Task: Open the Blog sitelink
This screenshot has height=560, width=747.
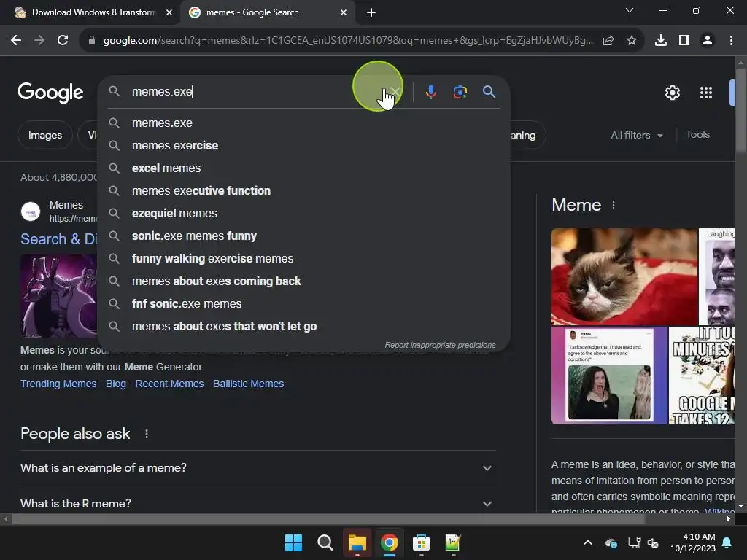Action: coord(116,384)
